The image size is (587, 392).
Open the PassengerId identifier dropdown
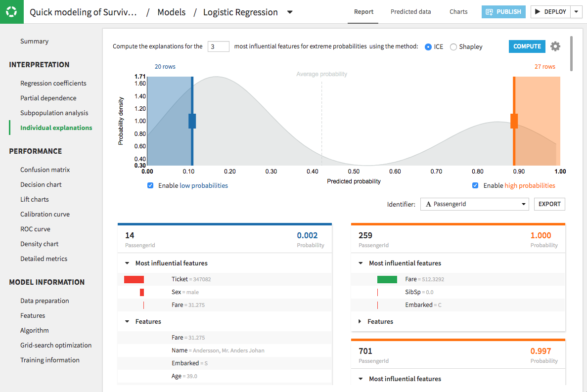pos(474,204)
